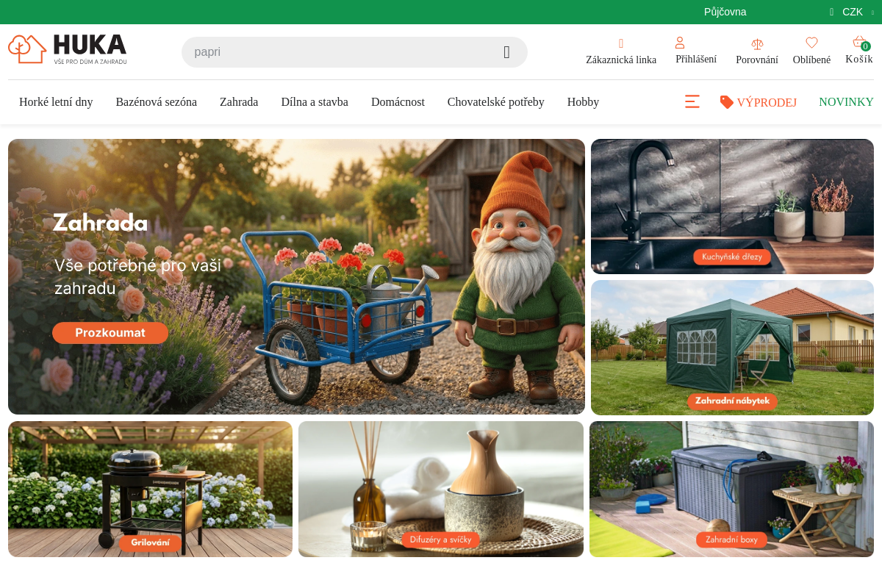Click into the search input field
Image resolution: width=882 pixels, height=588 pixels.
(338, 52)
